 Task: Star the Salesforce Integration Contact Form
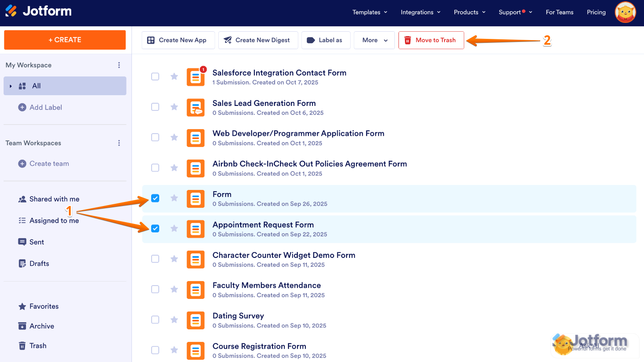pos(174,76)
